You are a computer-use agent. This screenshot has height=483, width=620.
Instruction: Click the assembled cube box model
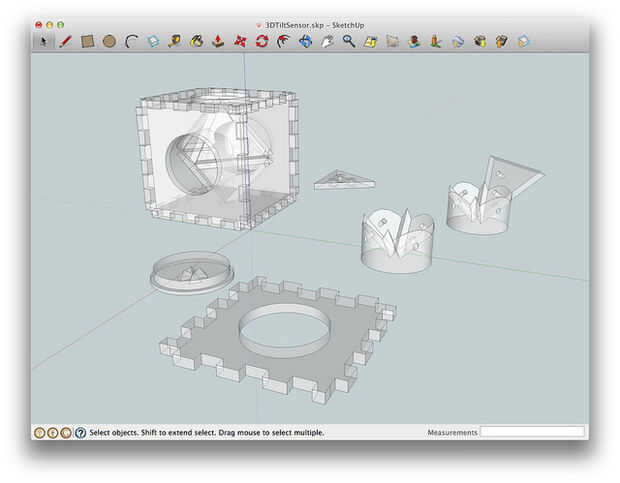[x=217, y=158]
